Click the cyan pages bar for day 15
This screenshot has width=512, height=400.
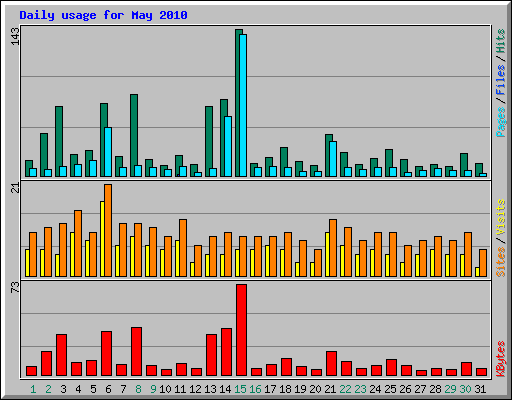point(243,105)
